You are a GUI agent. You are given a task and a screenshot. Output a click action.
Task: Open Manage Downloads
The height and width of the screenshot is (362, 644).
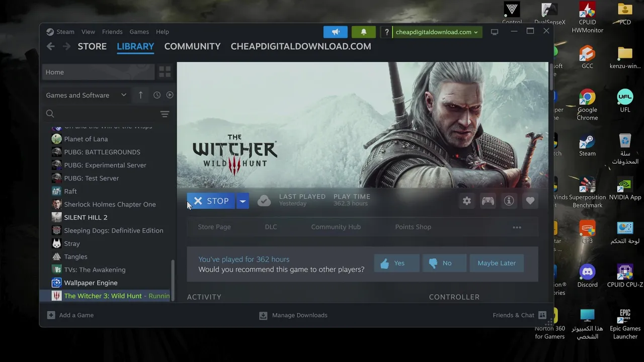tap(293, 315)
